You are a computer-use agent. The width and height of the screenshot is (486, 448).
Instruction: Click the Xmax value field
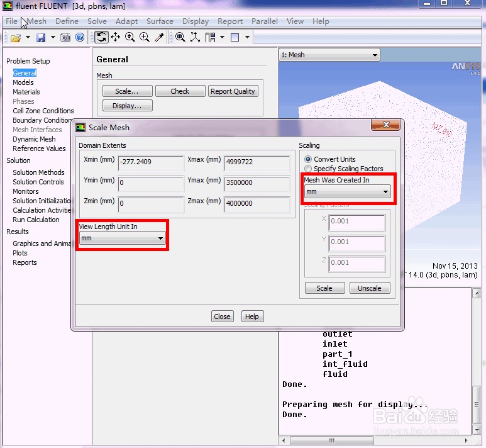click(x=257, y=163)
